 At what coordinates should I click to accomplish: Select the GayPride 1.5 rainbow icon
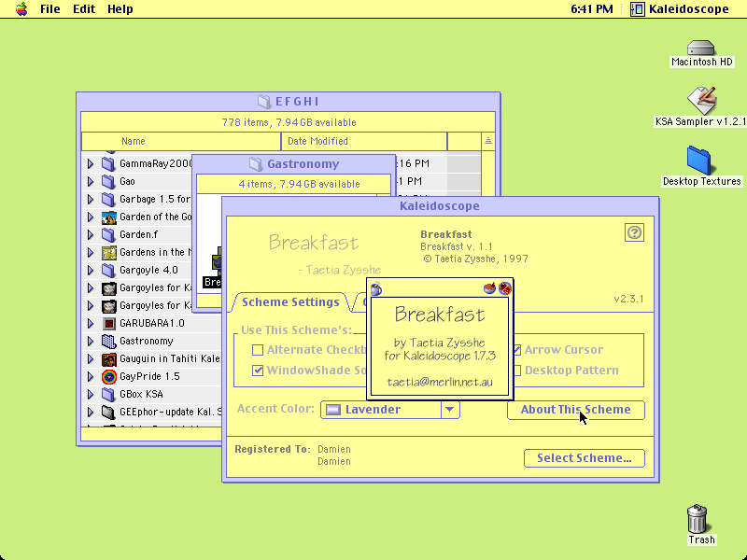109,377
